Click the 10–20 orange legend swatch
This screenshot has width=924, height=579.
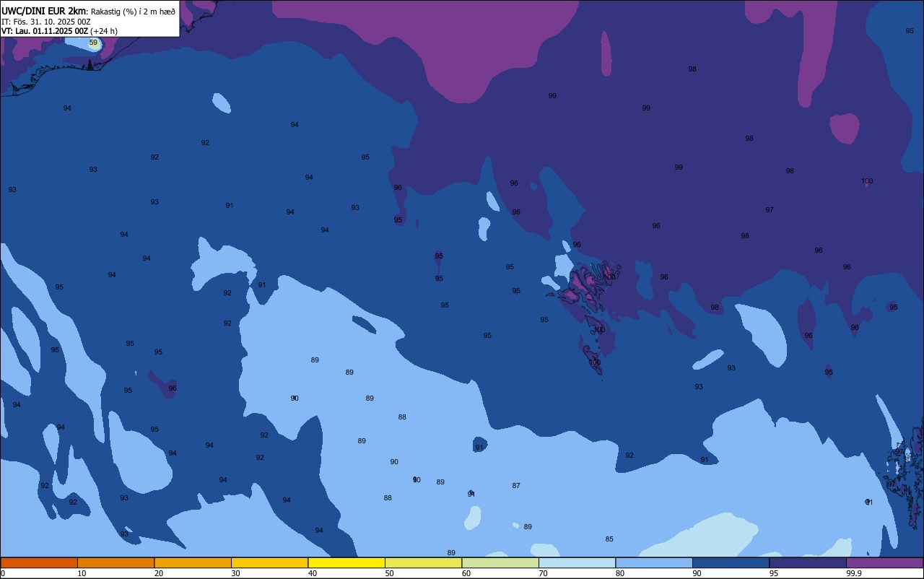coord(115,562)
